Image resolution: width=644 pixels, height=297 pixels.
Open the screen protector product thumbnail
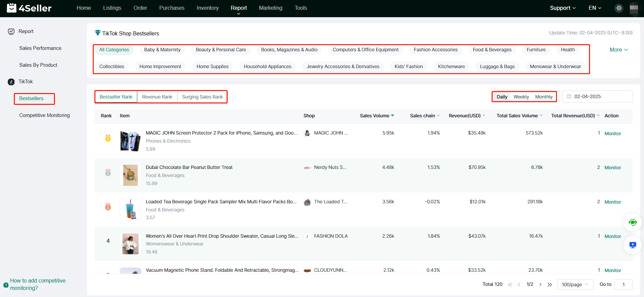tap(130, 141)
